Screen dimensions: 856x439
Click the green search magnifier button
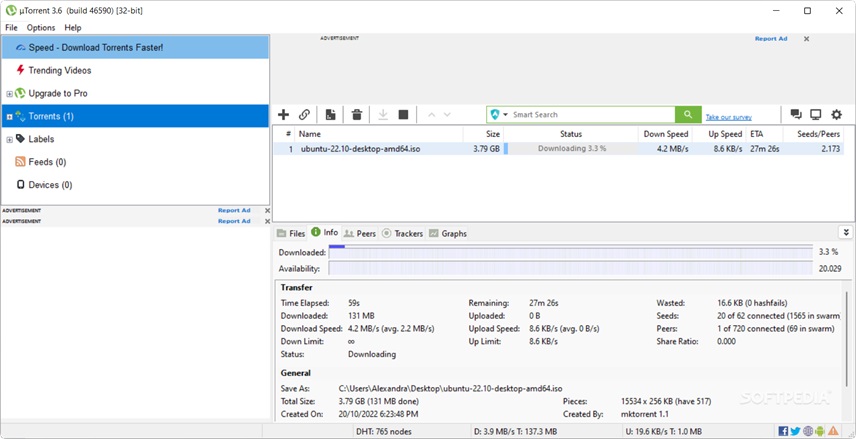pyautogui.click(x=688, y=115)
